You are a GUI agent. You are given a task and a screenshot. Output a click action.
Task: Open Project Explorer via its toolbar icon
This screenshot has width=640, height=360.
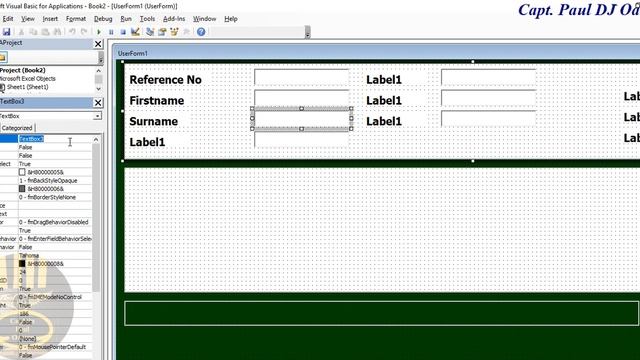(150, 32)
